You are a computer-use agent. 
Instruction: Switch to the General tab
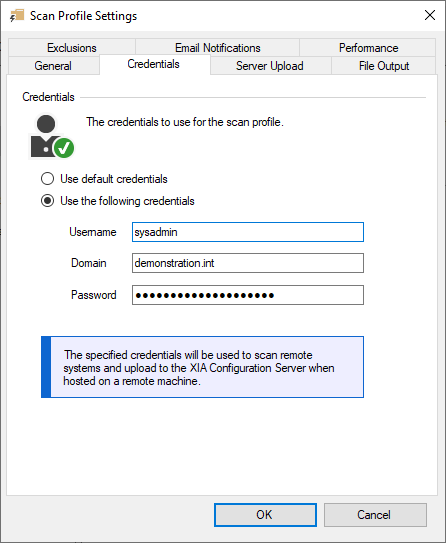53,65
